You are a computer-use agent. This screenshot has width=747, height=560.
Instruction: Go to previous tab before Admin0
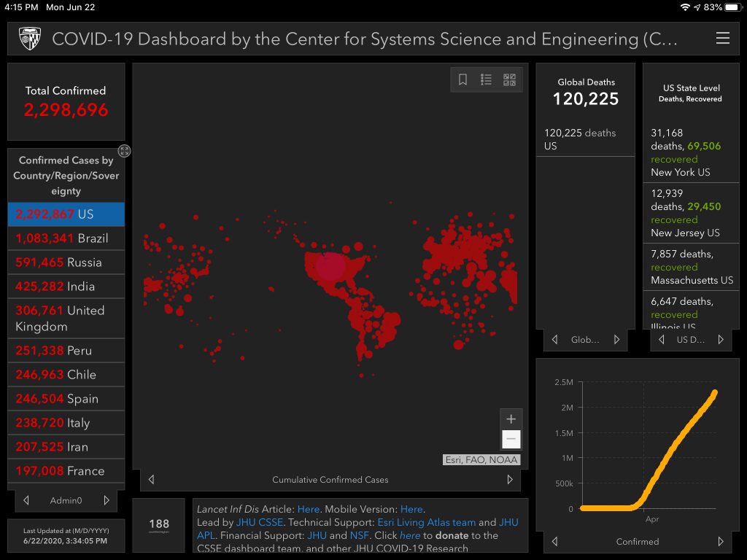pos(26,500)
